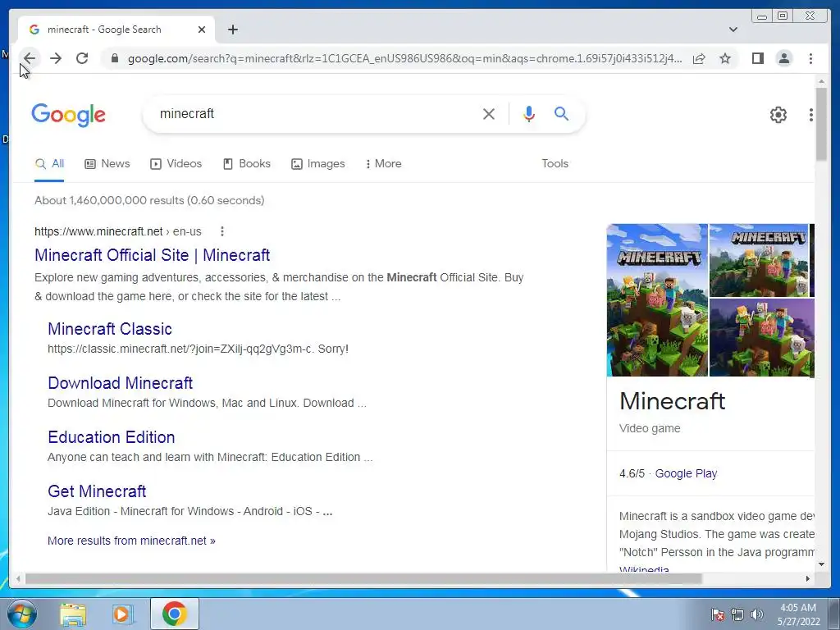The width and height of the screenshot is (840, 630).
Task: Open the bottom-right Minecraft thumbnail
Action: pos(762,338)
